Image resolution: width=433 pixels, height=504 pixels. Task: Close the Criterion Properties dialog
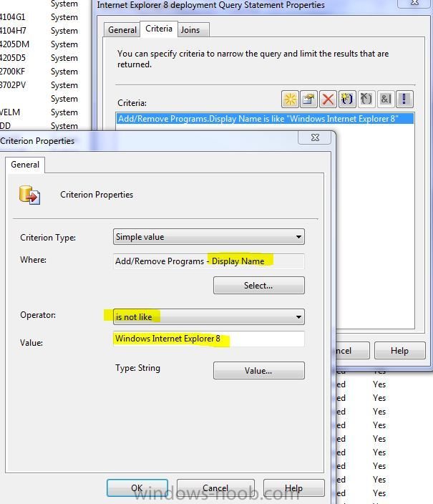tap(315, 137)
